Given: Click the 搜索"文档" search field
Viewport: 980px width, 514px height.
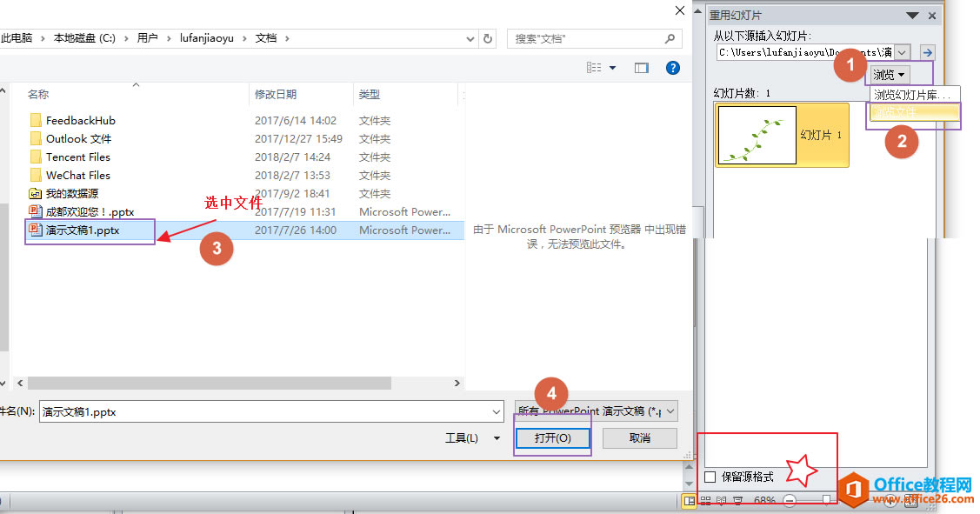Looking at the screenshot, I should coord(594,39).
